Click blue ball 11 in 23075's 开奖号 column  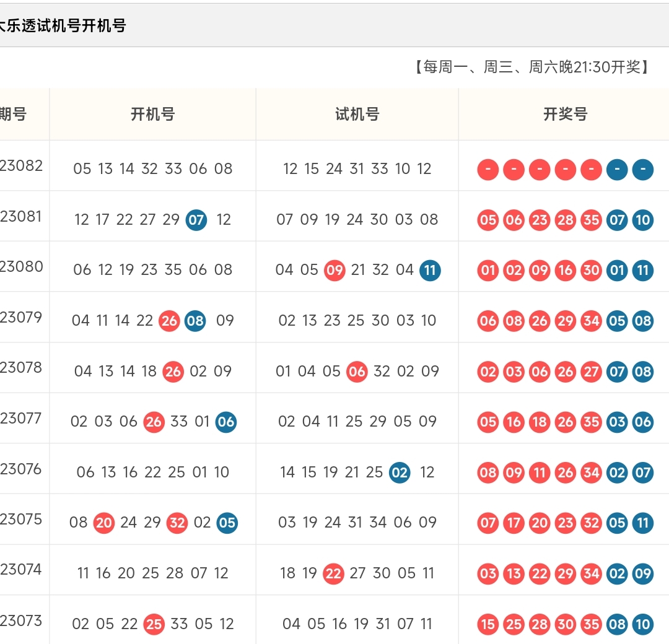643,523
